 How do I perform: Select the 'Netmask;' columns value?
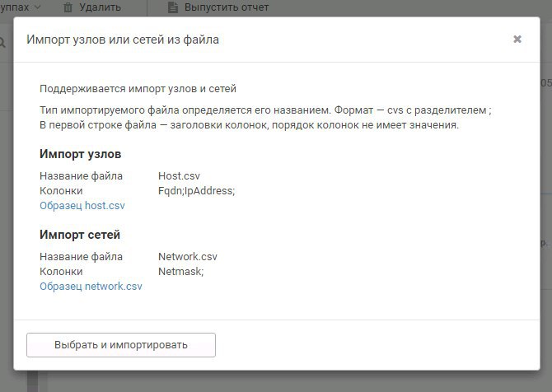click(181, 271)
